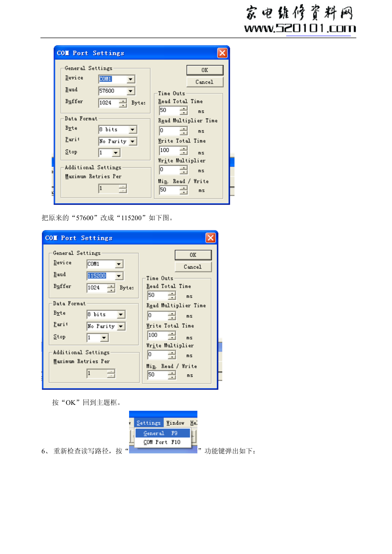This screenshot has height=554, width=392.
Task: Close the dialog with 57600 baud
Action: [x=222, y=53]
